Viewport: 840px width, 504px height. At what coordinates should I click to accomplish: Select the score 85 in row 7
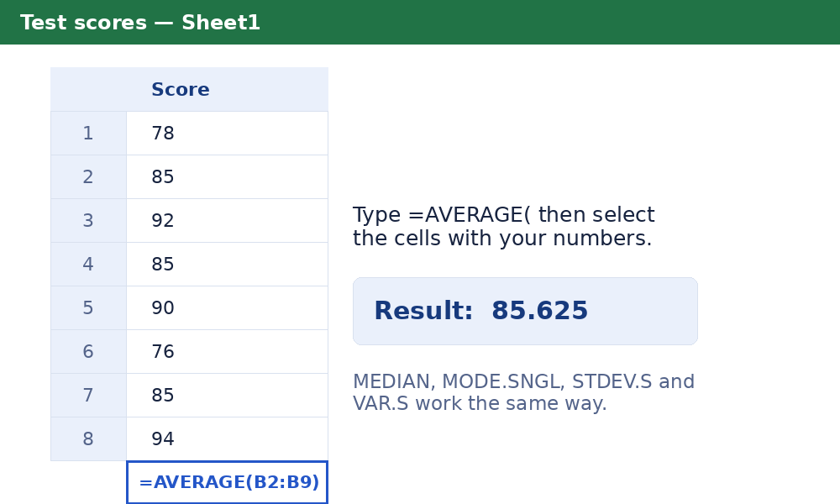227,396
